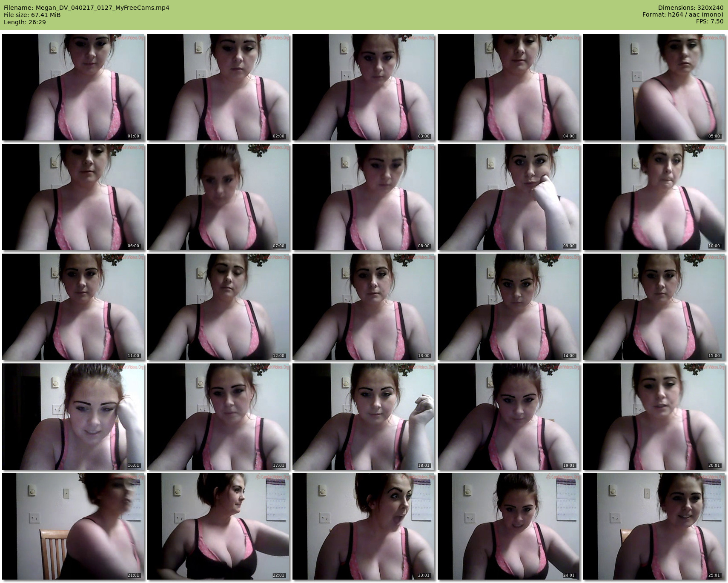Select the frame labeled 12:00
The image size is (728, 583).
[218, 307]
